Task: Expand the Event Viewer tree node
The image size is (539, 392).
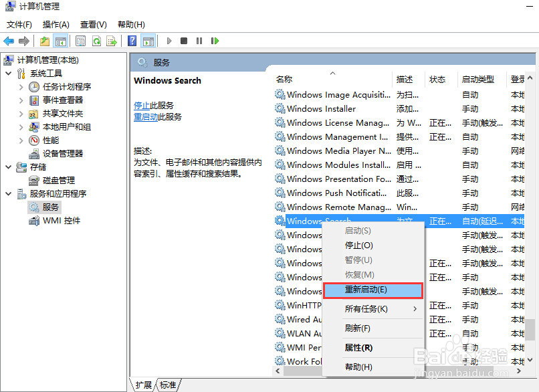Action: [21, 100]
